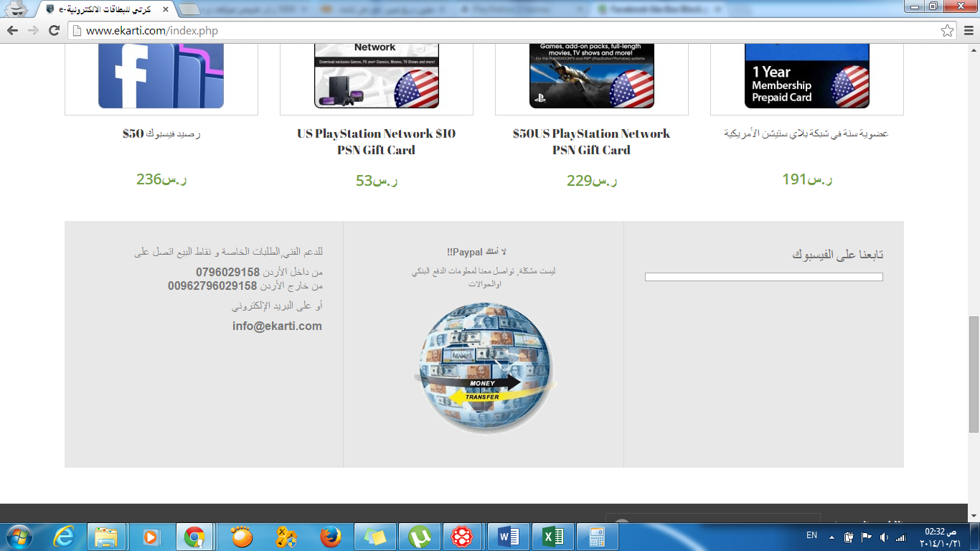Image resolution: width=980 pixels, height=551 pixels.
Task: Open US PlayStation Network $10 PSN Gift Card link
Action: click(377, 141)
